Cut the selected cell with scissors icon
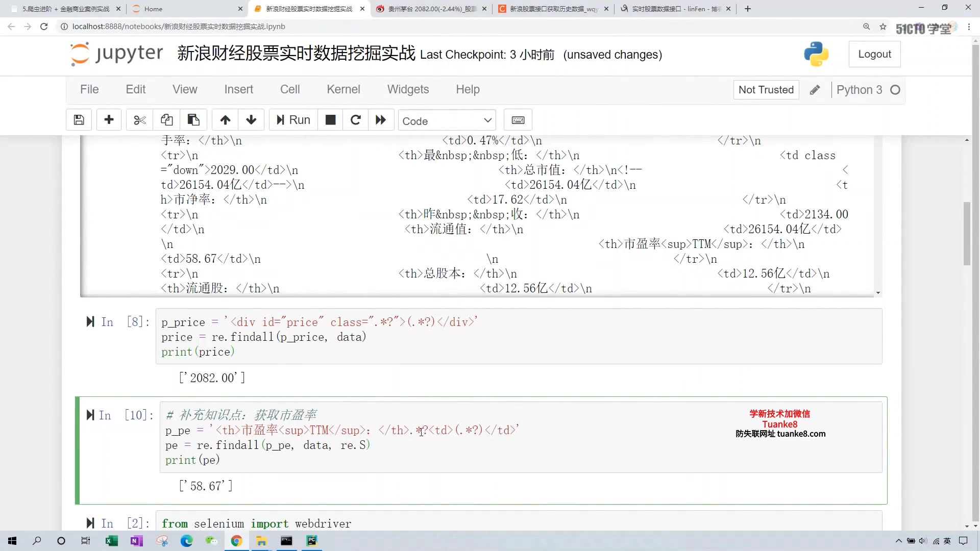The height and width of the screenshot is (551, 980). [x=139, y=120]
